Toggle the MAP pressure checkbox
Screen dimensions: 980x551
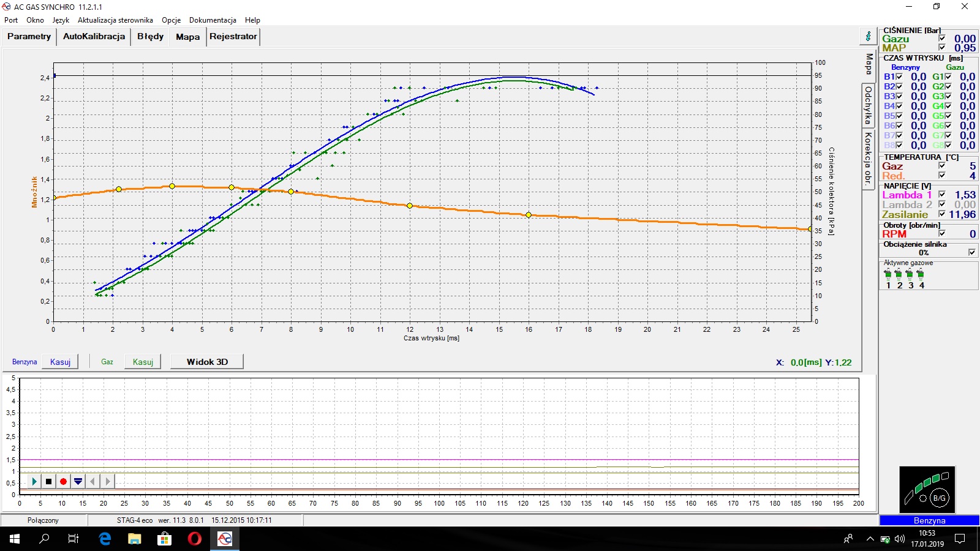942,48
